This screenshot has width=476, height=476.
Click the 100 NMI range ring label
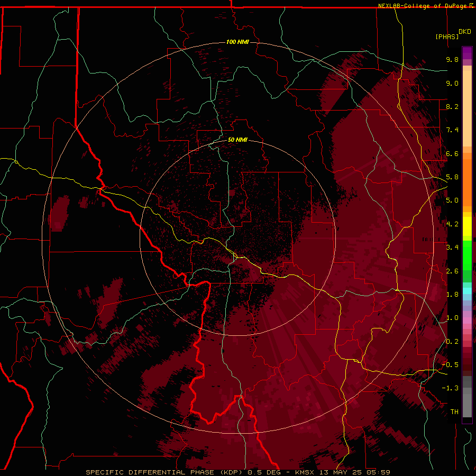(237, 42)
